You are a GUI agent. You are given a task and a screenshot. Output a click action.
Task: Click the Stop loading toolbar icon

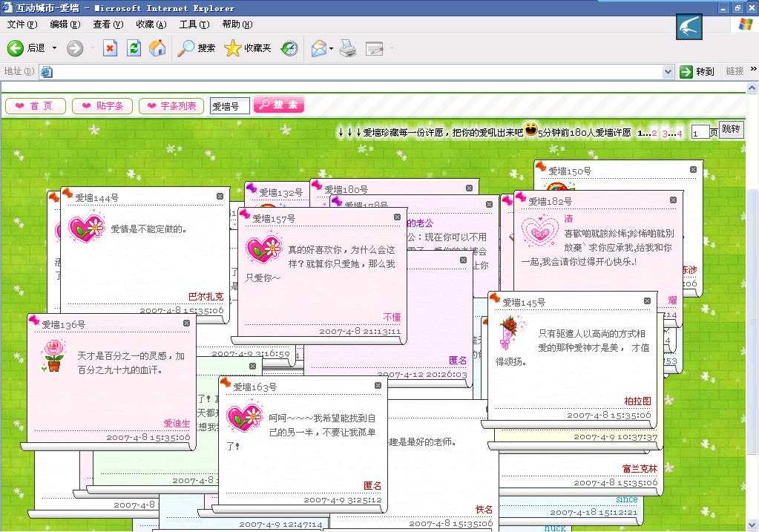pyautogui.click(x=110, y=48)
